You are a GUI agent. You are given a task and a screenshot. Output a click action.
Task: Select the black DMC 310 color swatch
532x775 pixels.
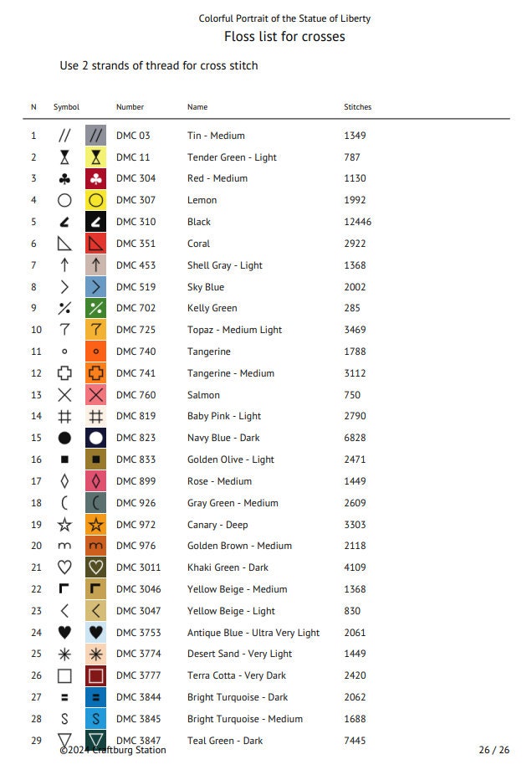tap(96, 222)
